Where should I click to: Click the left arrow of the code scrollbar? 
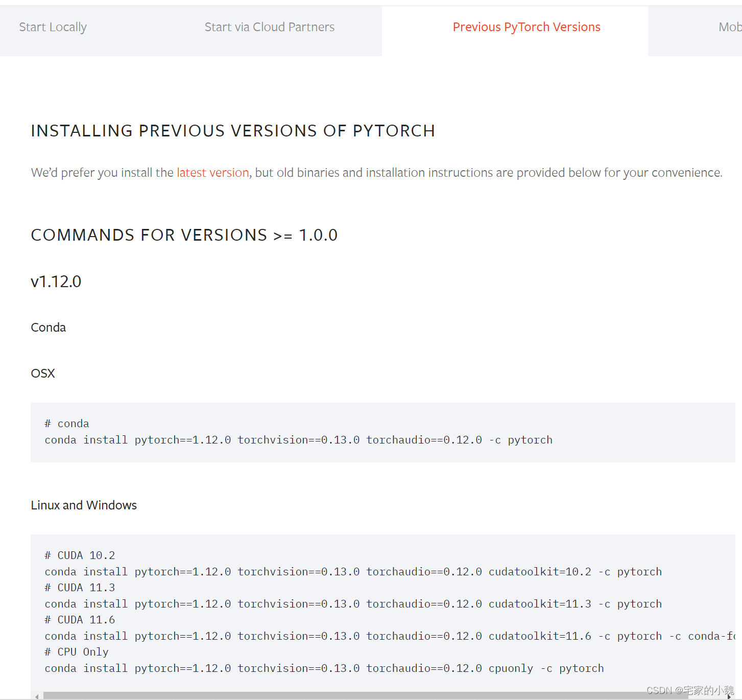[37, 696]
